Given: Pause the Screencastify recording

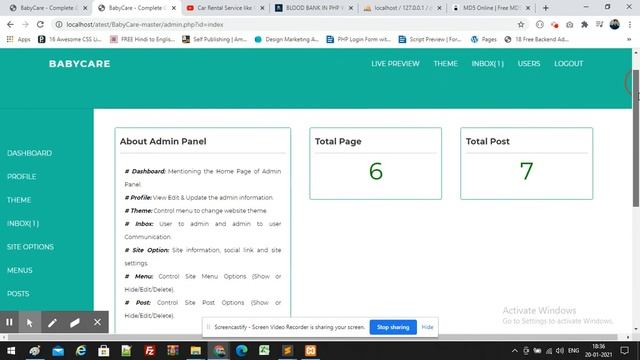Looking at the screenshot, I should pyautogui.click(x=9, y=322).
